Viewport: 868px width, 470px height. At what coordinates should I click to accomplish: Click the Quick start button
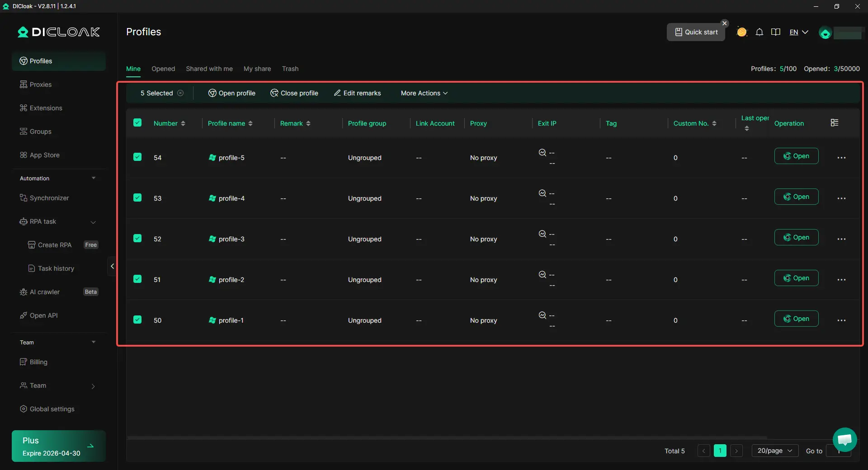[x=696, y=32]
